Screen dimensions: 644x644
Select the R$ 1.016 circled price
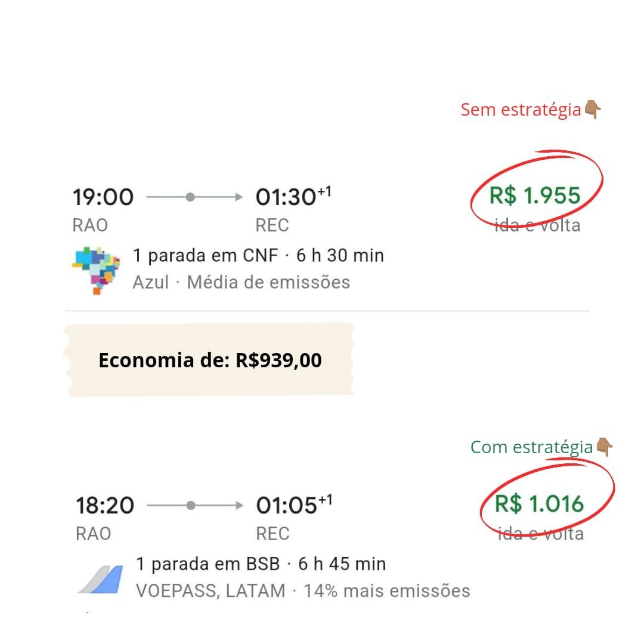[x=539, y=504]
